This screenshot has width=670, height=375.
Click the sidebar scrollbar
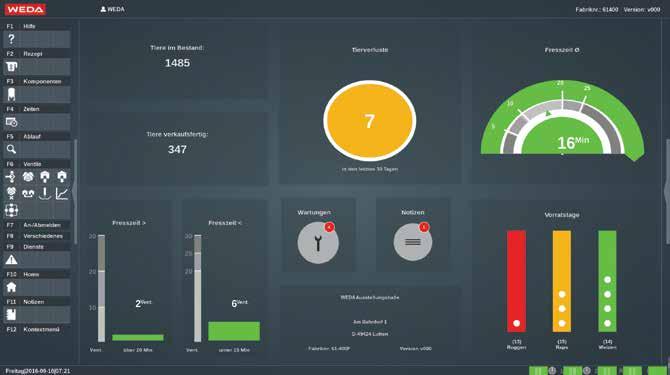click(x=76, y=192)
